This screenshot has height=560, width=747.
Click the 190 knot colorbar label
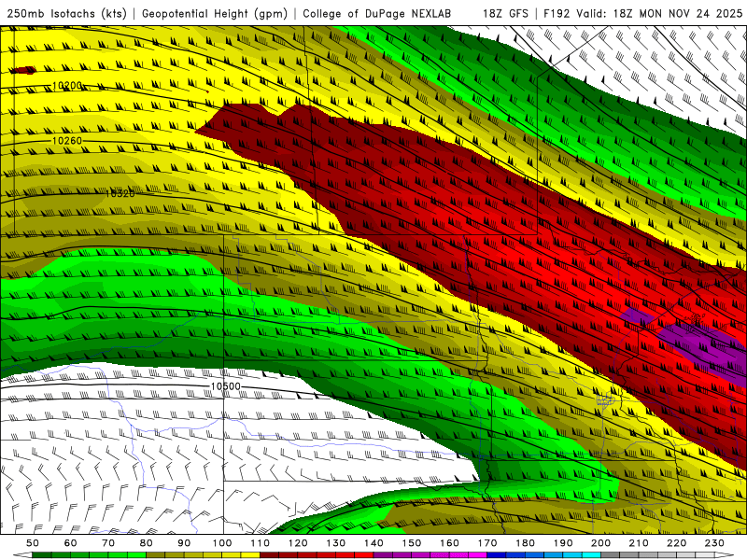[563, 543]
